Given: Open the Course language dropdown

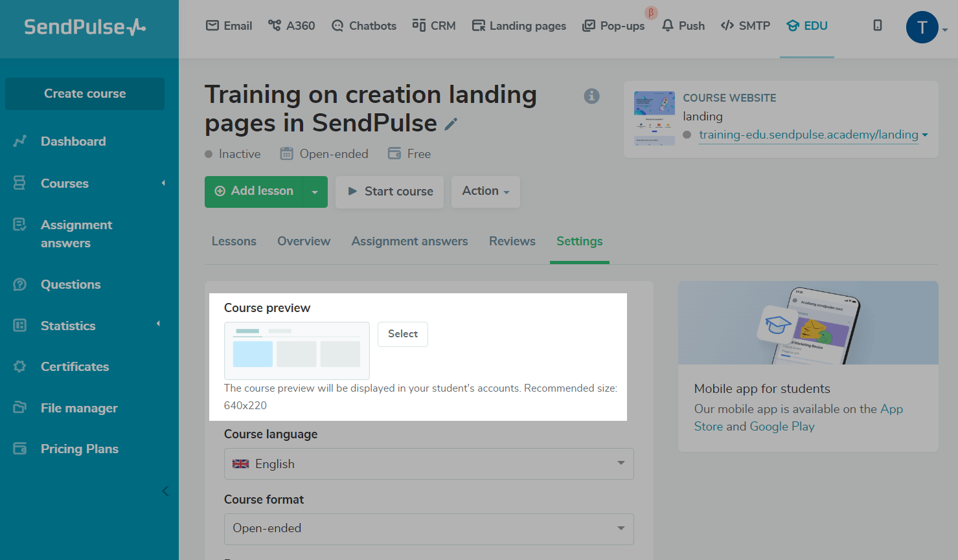Looking at the screenshot, I should 428,464.
